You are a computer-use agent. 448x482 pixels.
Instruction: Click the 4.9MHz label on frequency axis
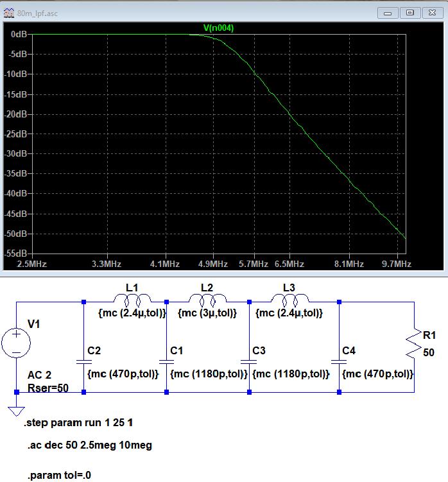pyautogui.click(x=212, y=264)
